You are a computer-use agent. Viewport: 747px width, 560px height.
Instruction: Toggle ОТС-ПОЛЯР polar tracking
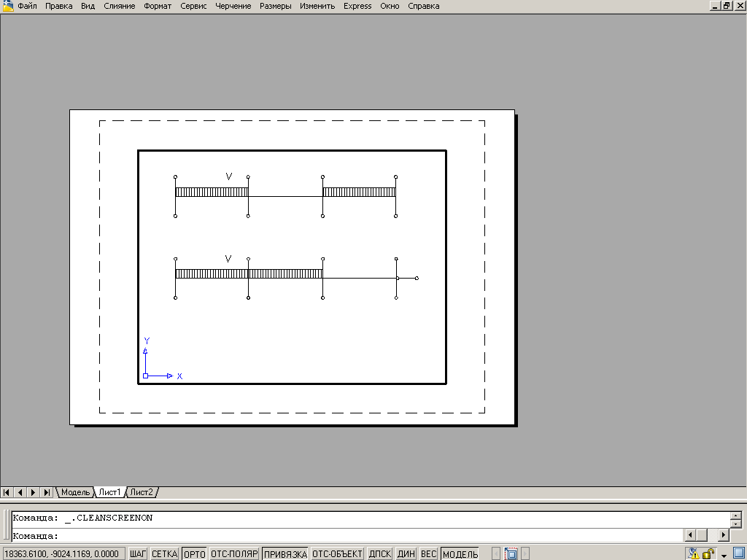234,554
